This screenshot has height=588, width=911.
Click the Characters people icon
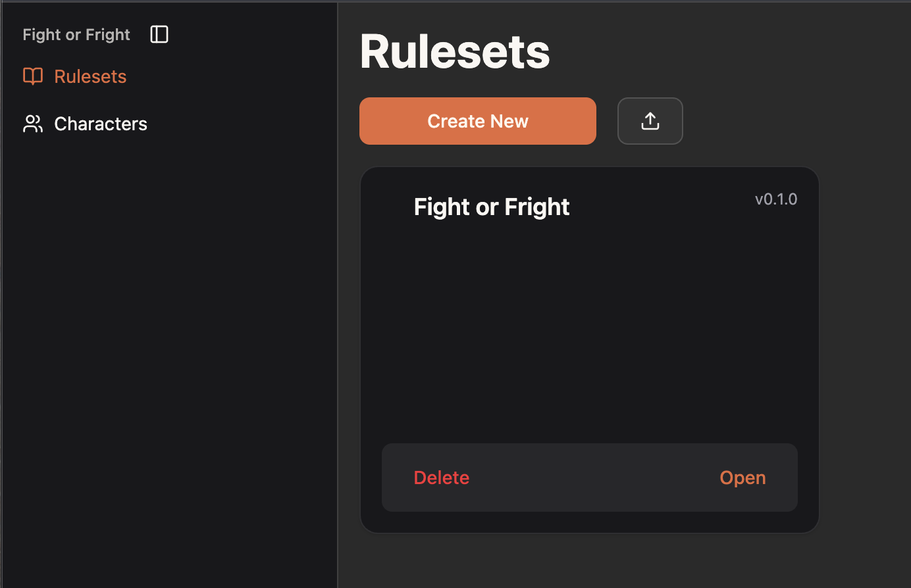(x=33, y=124)
